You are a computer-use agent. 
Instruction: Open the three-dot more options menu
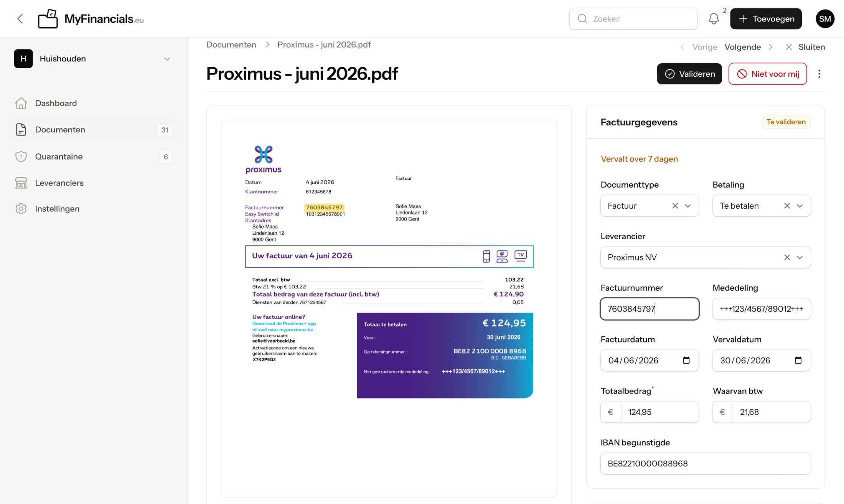[819, 74]
